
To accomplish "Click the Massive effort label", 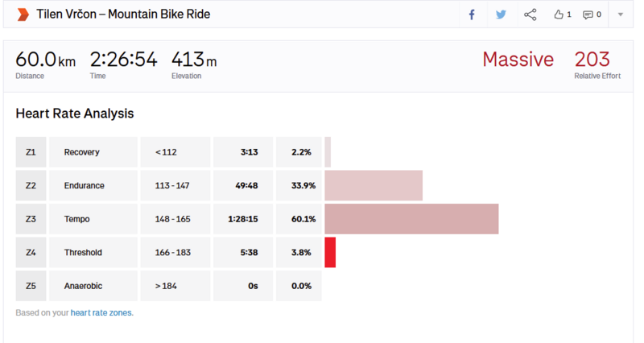I will (518, 60).
